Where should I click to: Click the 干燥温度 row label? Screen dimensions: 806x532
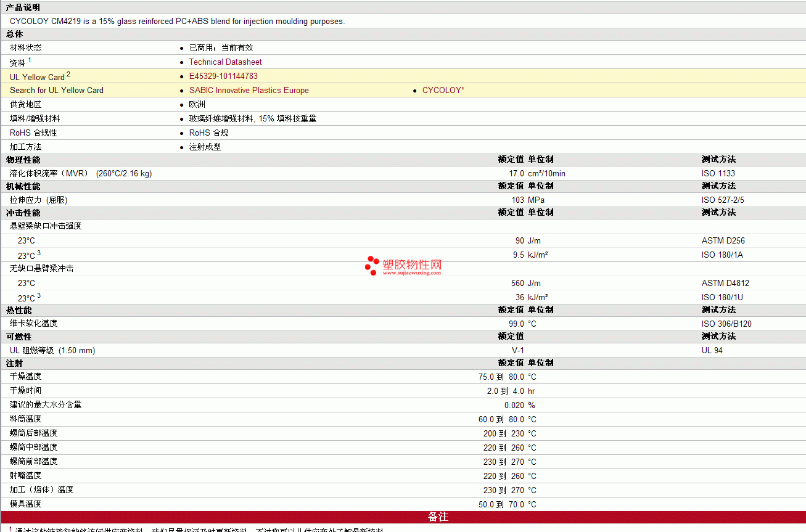[x=26, y=376]
